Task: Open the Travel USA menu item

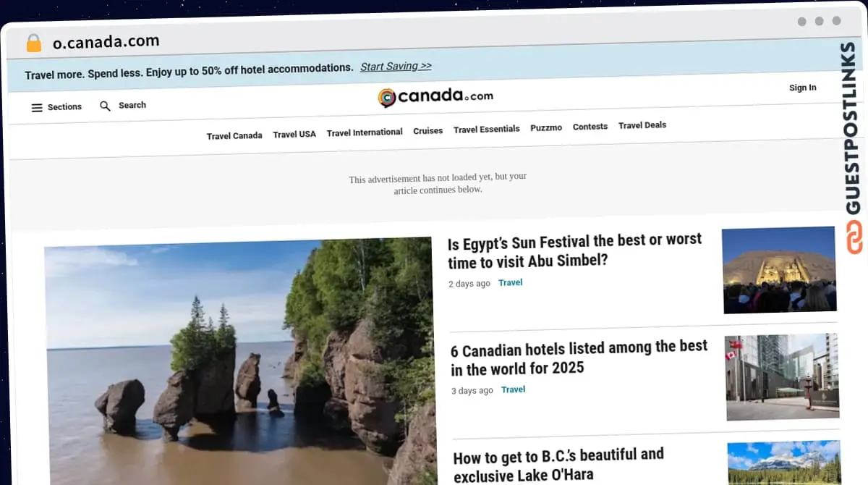Action: (294, 134)
